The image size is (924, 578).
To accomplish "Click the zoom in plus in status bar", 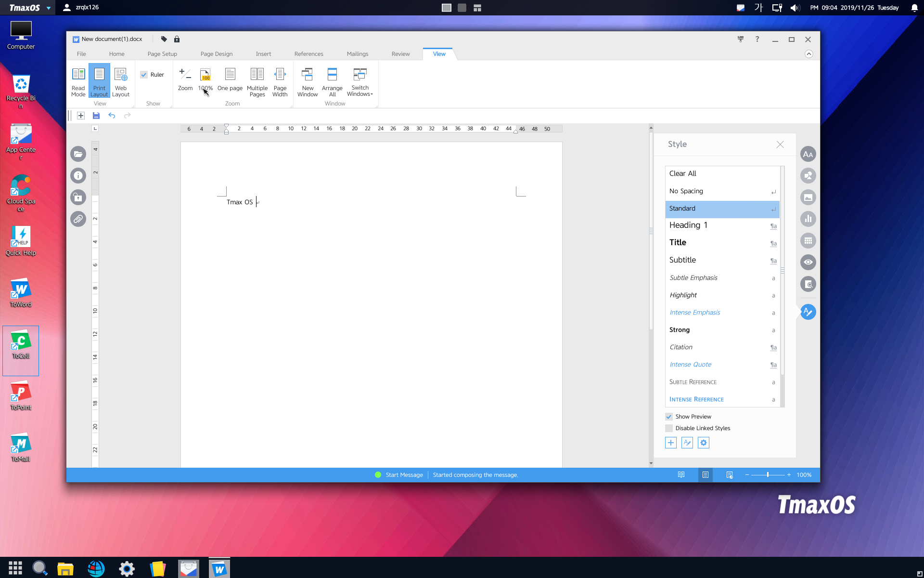I will point(789,475).
